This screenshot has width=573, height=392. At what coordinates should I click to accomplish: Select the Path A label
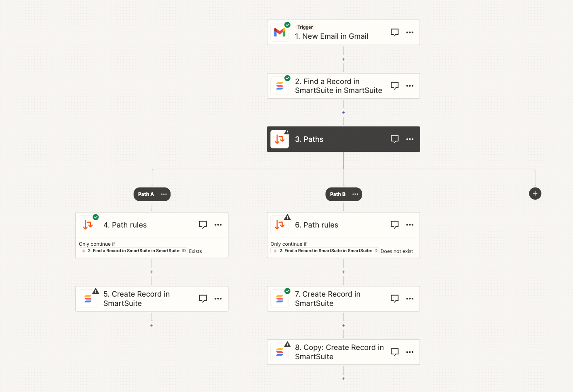tap(145, 194)
